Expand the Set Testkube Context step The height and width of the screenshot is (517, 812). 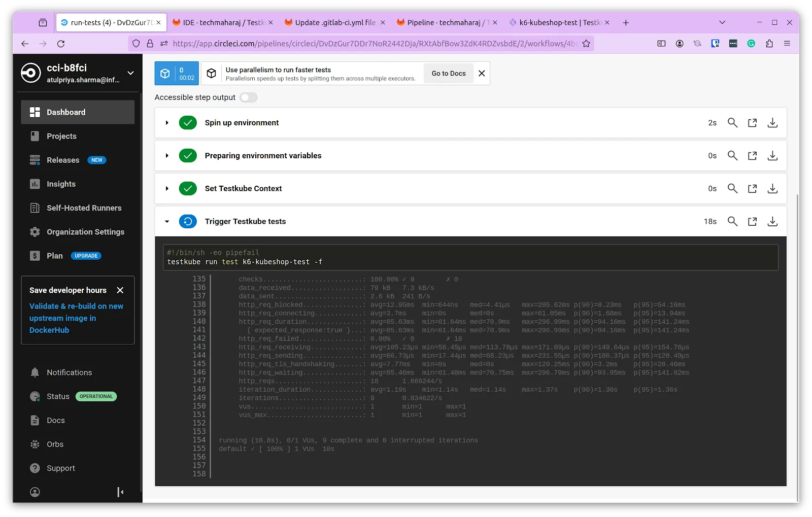tap(167, 189)
